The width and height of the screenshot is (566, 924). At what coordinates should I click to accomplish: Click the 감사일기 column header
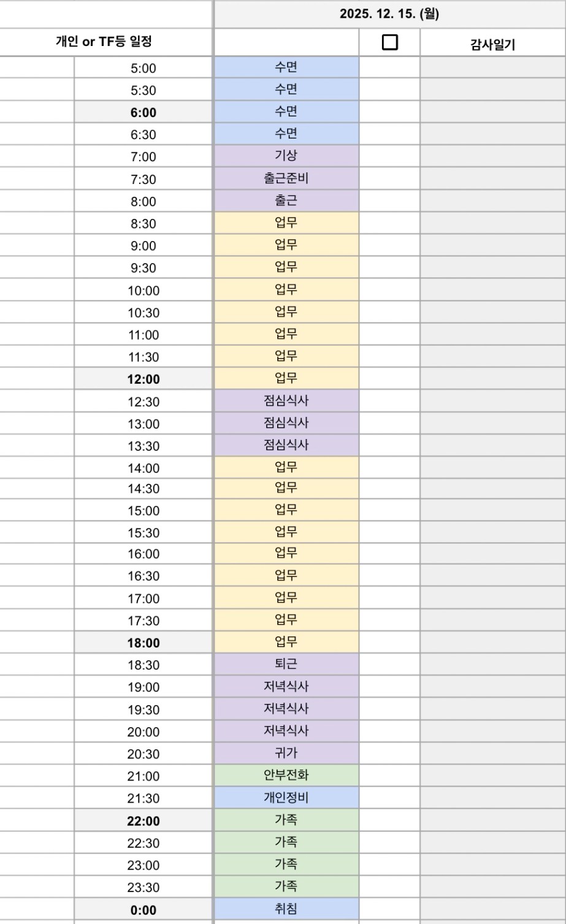pyautogui.click(x=492, y=44)
